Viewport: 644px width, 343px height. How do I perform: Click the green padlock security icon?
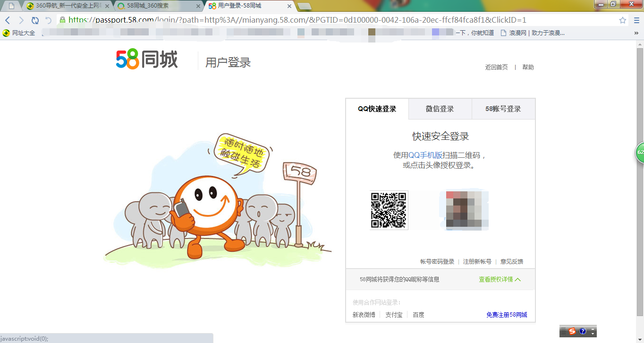[x=62, y=20]
